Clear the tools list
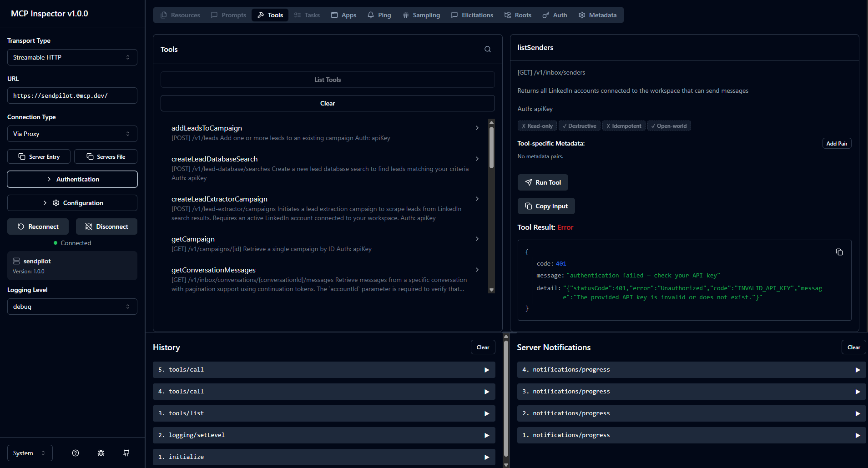The image size is (868, 468). pyautogui.click(x=328, y=103)
